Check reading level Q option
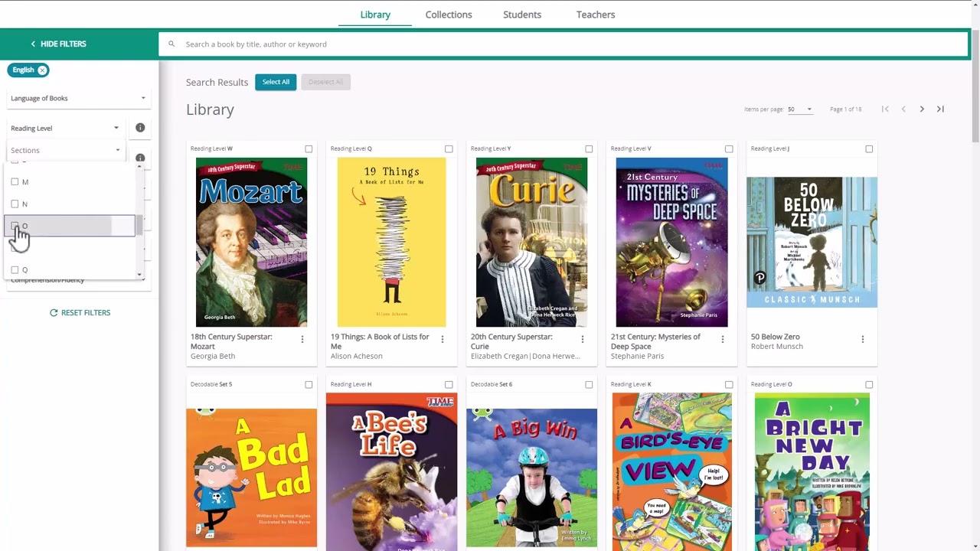 click(x=15, y=270)
